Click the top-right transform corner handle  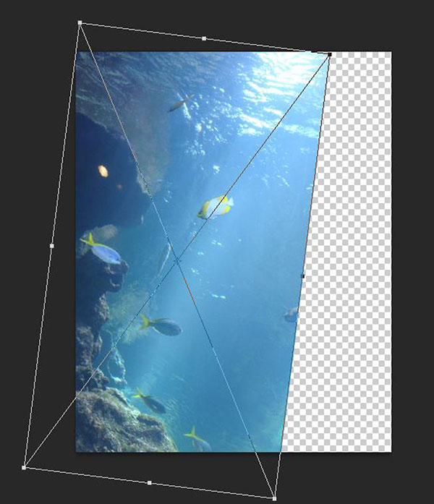pyautogui.click(x=330, y=55)
